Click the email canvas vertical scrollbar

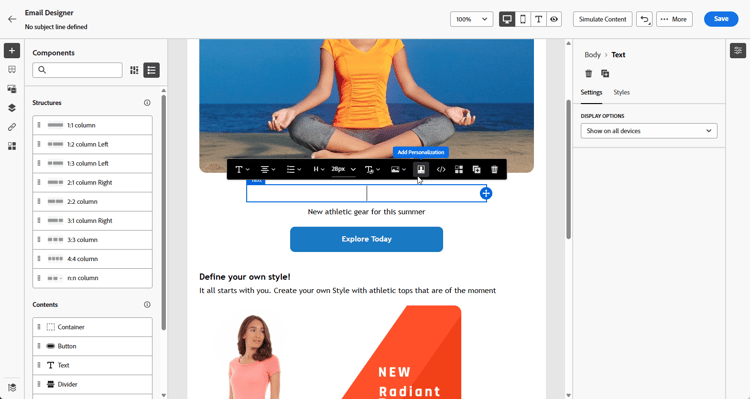coord(568,169)
